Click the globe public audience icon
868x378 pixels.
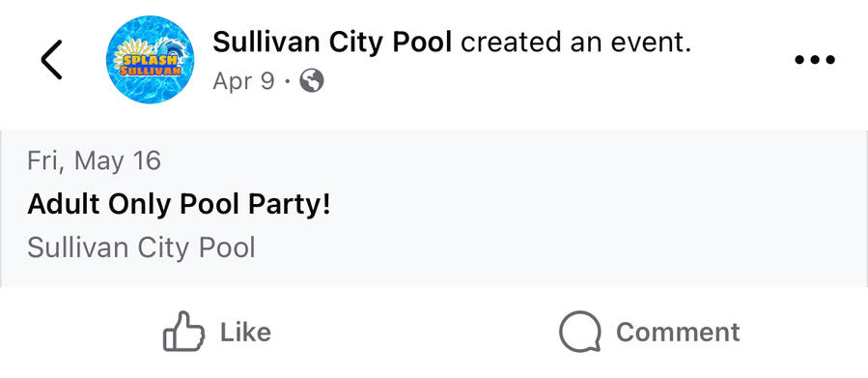coord(312,82)
